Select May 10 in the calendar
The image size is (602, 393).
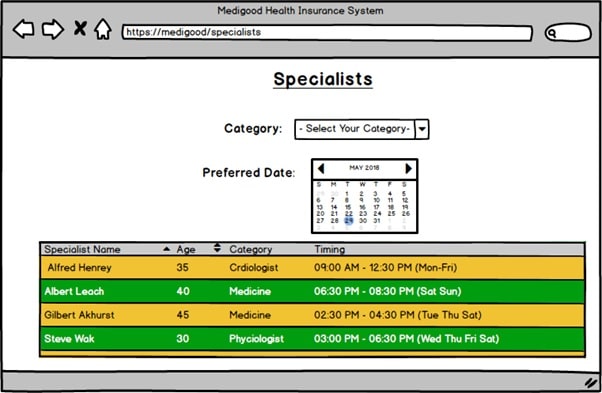point(377,200)
